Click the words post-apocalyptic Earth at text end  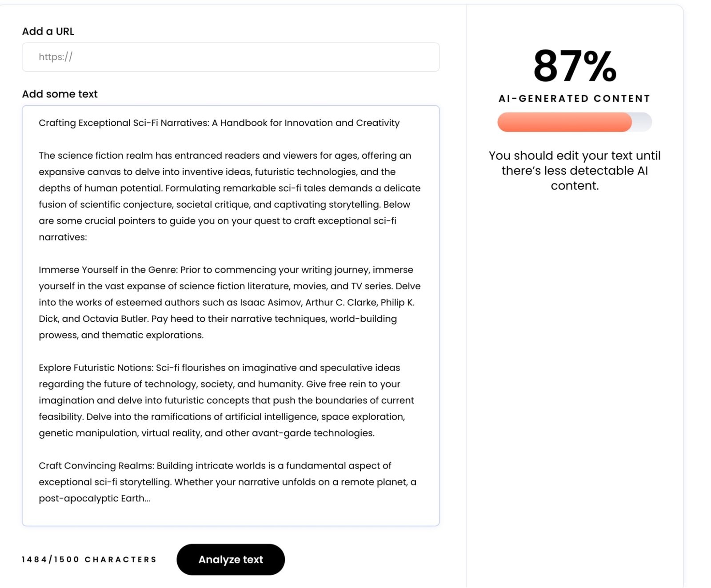tap(94, 499)
